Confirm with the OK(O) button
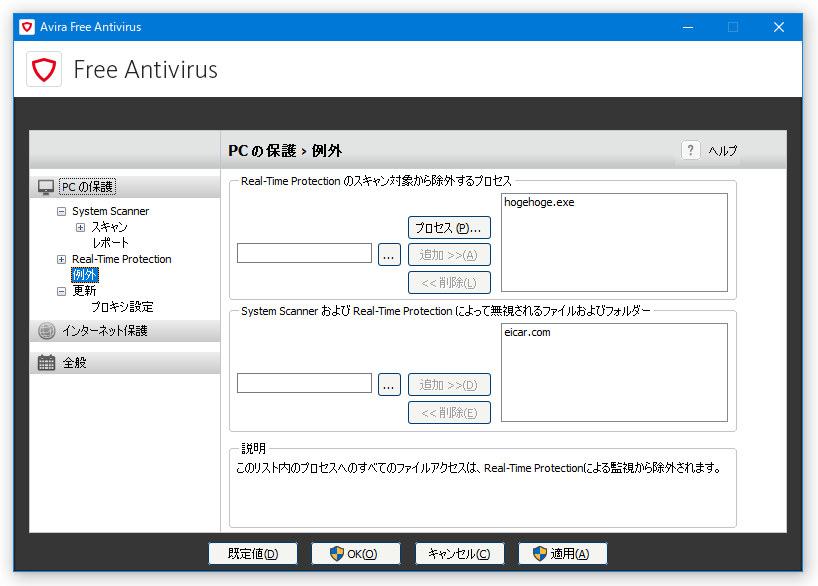This screenshot has height=586, width=818. tap(356, 554)
